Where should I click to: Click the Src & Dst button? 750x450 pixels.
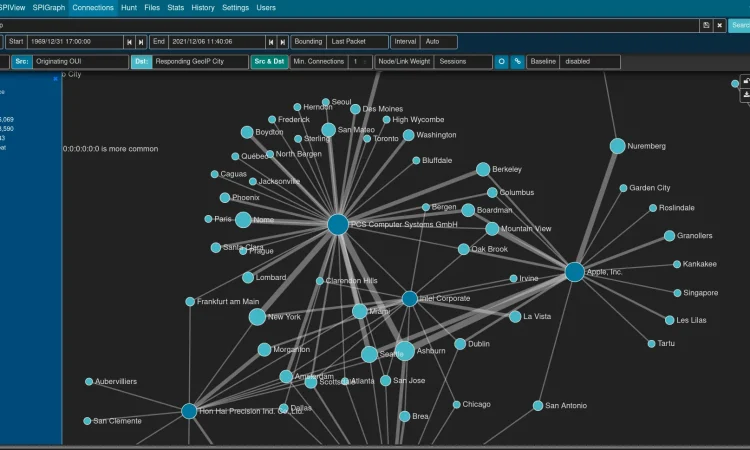click(269, 62)
